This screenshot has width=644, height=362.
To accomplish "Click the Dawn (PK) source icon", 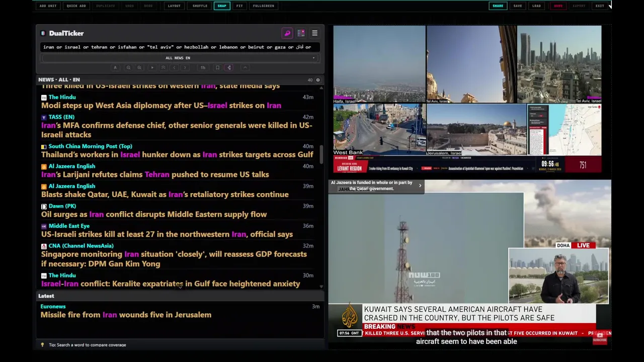I will [x=44, y=206].
